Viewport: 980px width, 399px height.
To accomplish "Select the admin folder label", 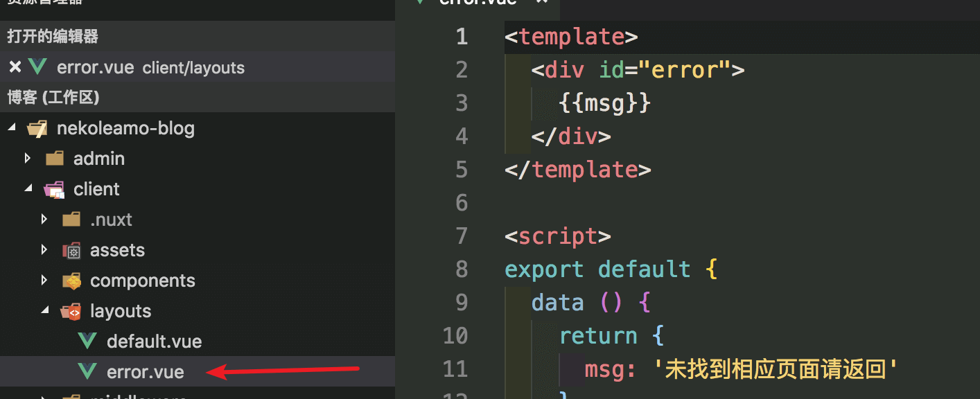I will point(99,159).
